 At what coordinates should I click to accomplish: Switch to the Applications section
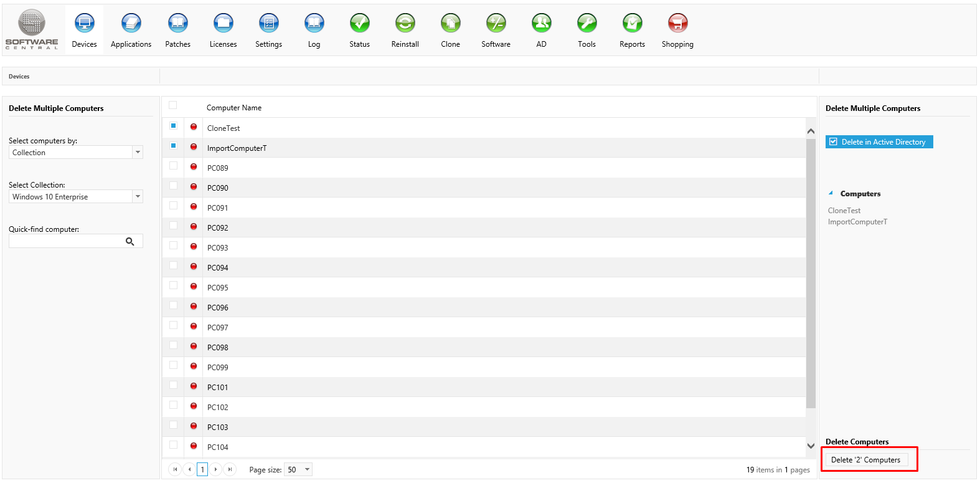pyautogui.click(x=131, y=24)
